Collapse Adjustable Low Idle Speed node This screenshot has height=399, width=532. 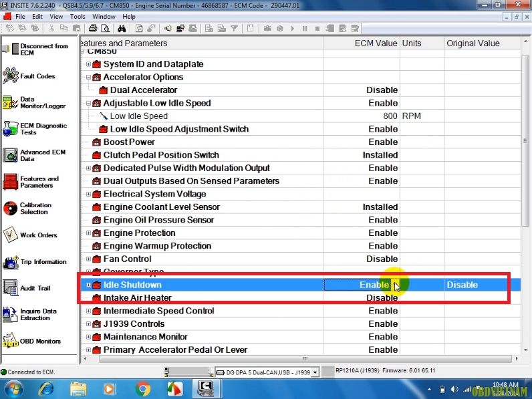pyautogui.click(x=88, y=103)
